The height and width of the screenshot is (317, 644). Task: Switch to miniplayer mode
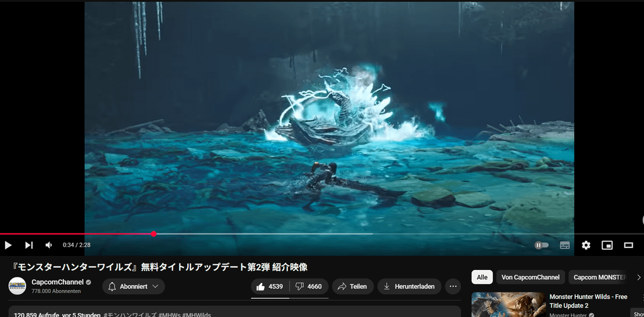[x=607, y=245]
